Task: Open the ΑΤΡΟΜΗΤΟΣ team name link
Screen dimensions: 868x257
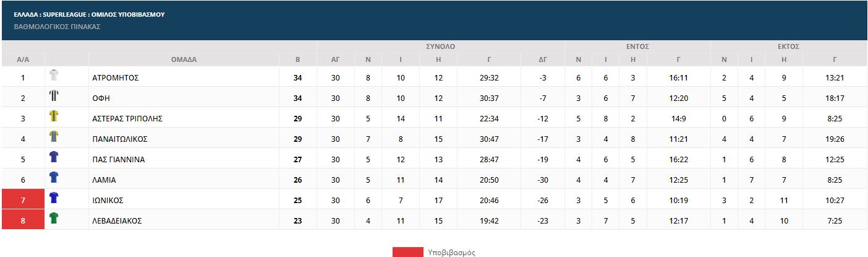Action: pyautogui.click(x=115, y=78)
